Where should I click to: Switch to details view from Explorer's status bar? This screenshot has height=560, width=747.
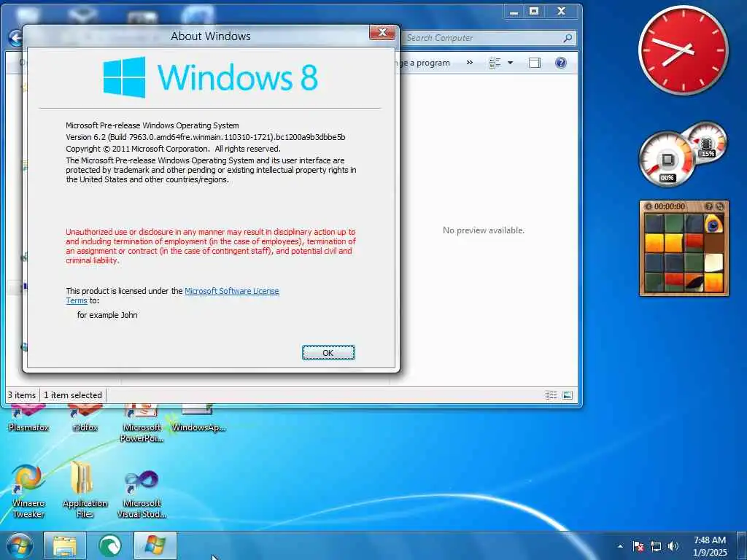pos(551,395)
